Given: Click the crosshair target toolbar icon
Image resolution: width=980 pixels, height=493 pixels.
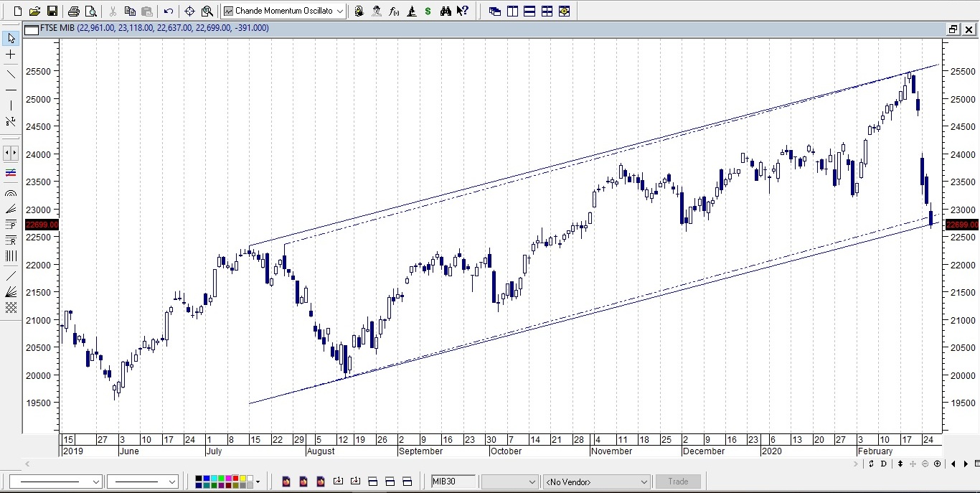Looking at the screenshot, I should point(189,11).
